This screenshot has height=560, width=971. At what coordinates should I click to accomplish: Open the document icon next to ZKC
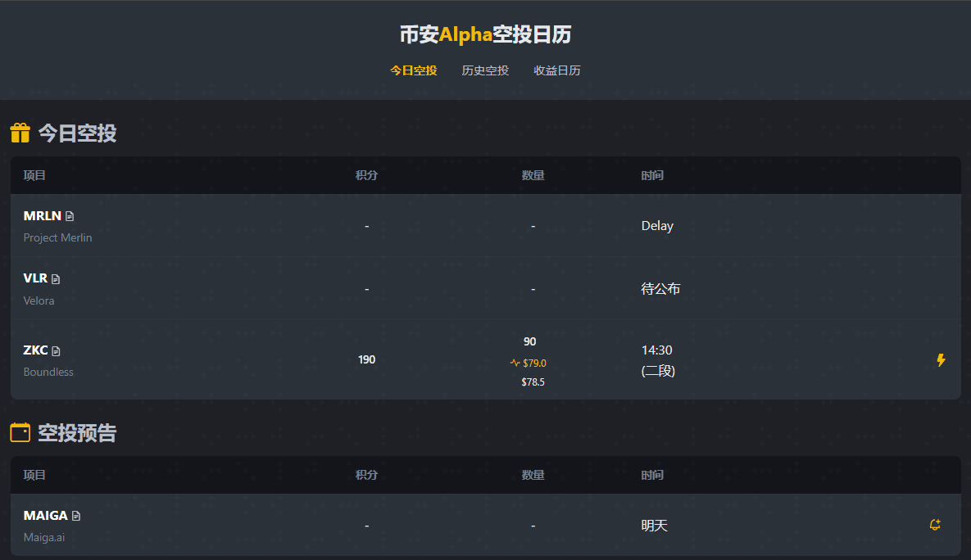(x=56, y=351)
